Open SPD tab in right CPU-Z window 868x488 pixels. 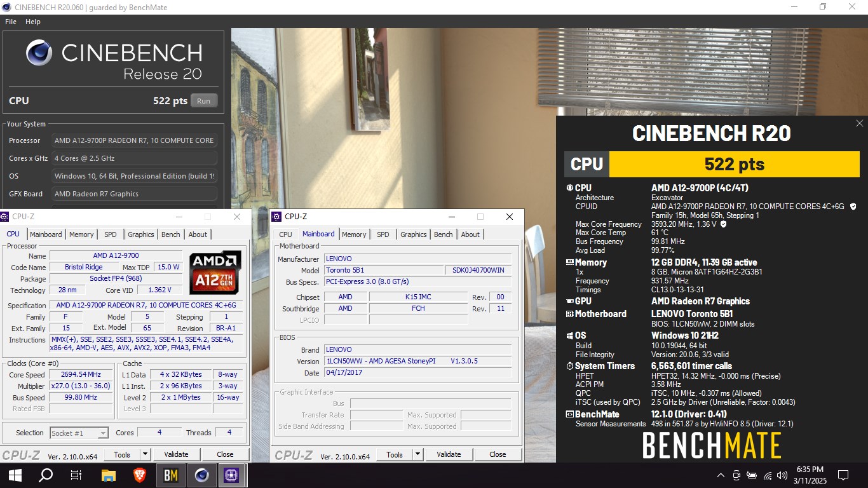383,234
